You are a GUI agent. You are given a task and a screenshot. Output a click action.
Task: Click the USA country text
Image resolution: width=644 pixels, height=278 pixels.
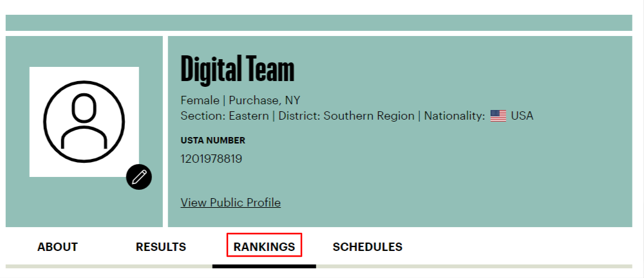[522, 116]
